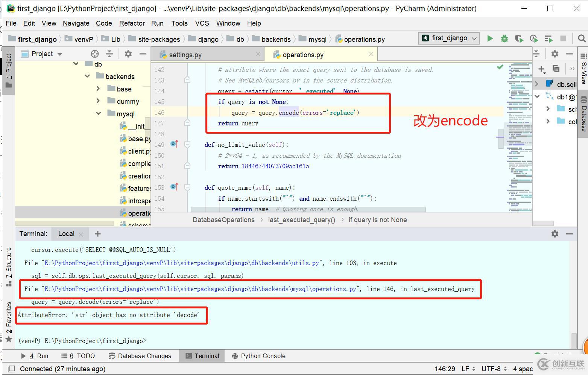Click the editor vertical scrollbar thumb
Image resolution: width=588 pixels, height=375 pixels.
pos(501,139)
